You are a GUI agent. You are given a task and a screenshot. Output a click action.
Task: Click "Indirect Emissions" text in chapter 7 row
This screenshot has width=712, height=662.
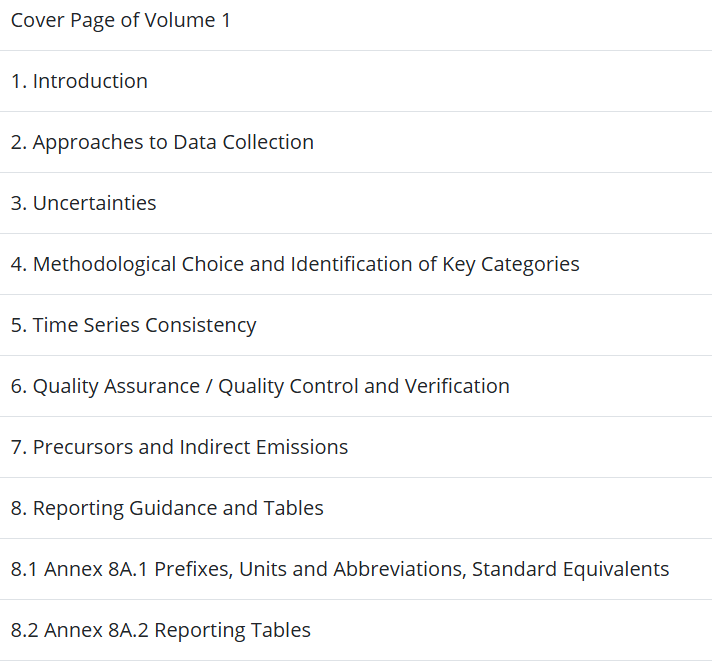[x=264, y=447]
